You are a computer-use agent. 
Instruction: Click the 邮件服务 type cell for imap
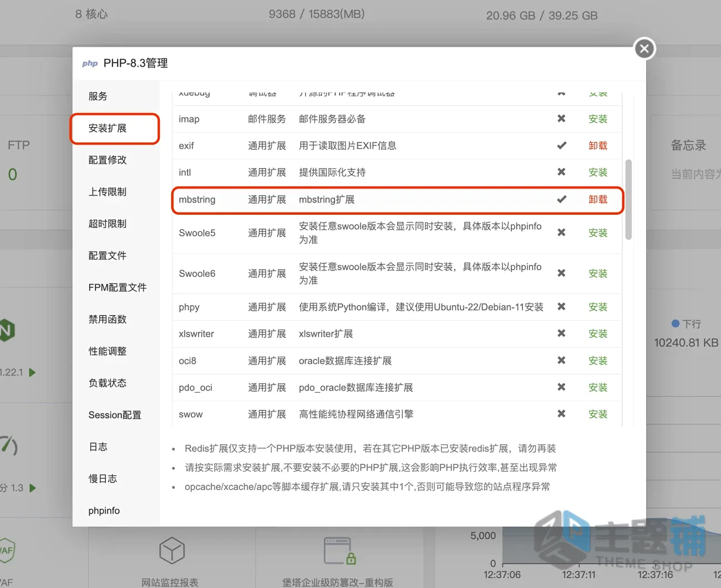point(267,119)
